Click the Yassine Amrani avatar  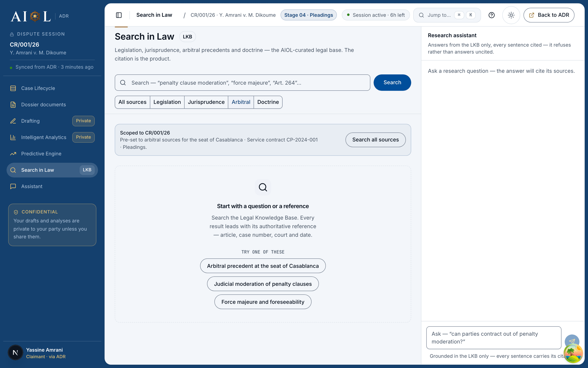click(x=15, y=353)
